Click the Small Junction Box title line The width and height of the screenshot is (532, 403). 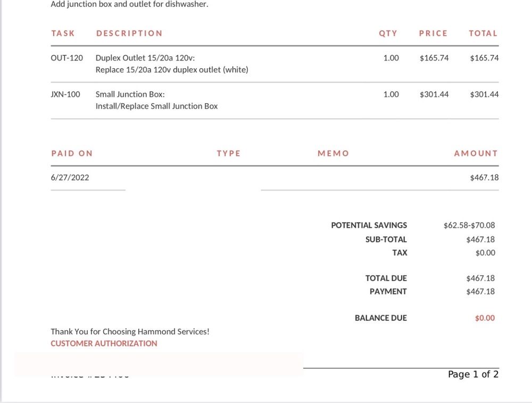[130, 94]
